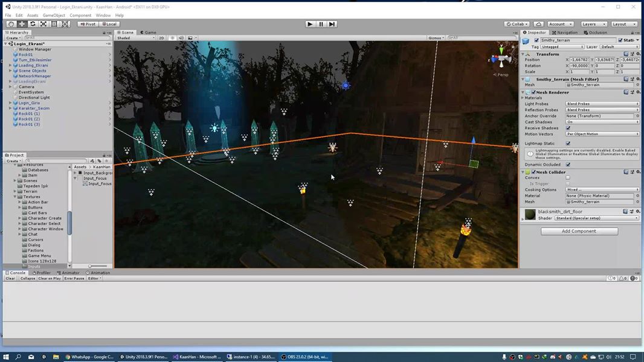Adjust the Project icon size slider

(x=98, y=266)
